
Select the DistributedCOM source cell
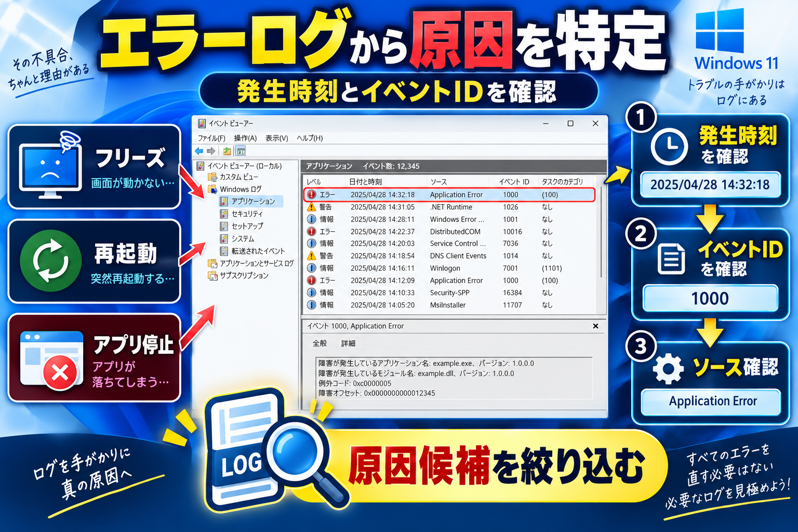[x=455, y=232]
